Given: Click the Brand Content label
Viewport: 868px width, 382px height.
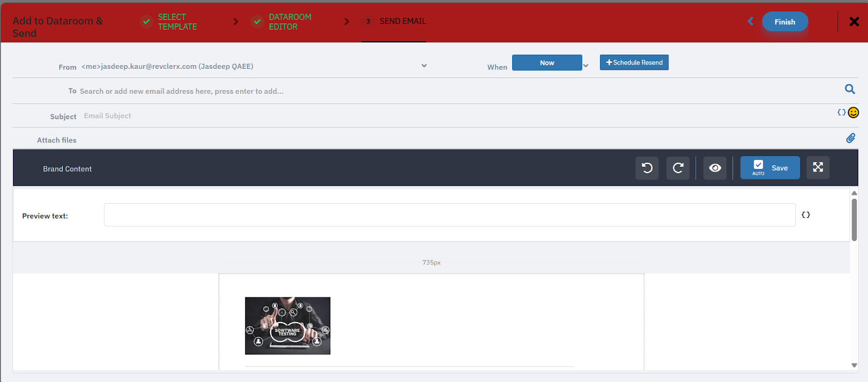Looking at the screenshot, I should click(67, 169).
